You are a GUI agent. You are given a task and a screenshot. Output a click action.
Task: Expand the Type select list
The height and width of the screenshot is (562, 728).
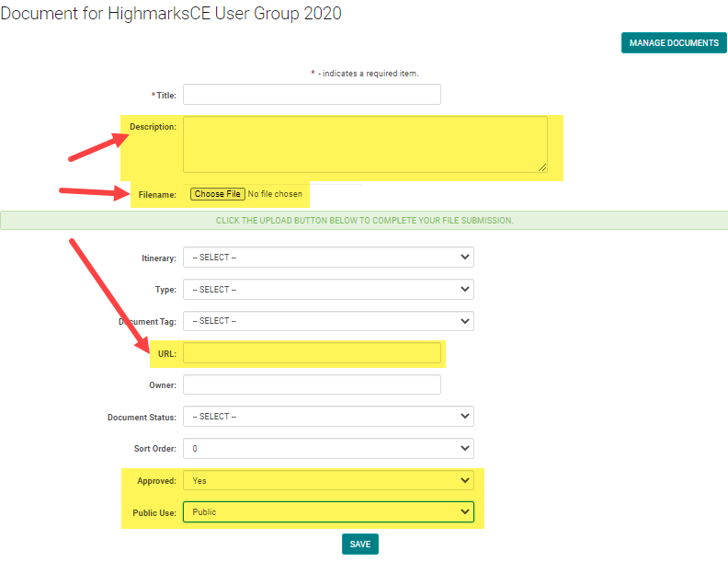tap(328, 290)
